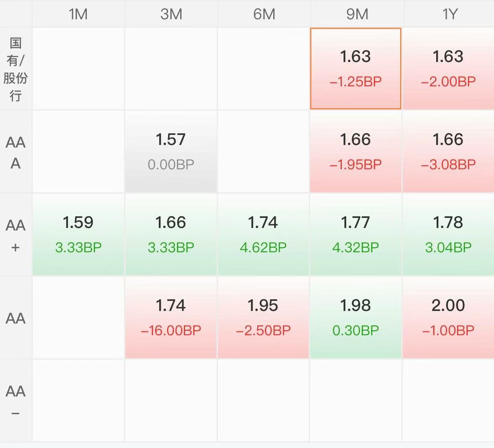Open highlighted 9M cell showing -1.25BP
This screenshot has width=494, height=448.
pos(356,68)
